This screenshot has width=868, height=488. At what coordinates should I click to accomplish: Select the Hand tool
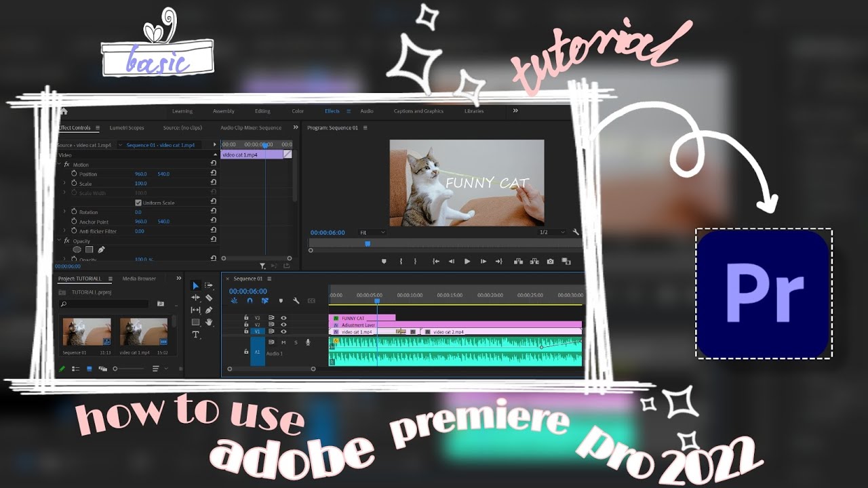209,322
